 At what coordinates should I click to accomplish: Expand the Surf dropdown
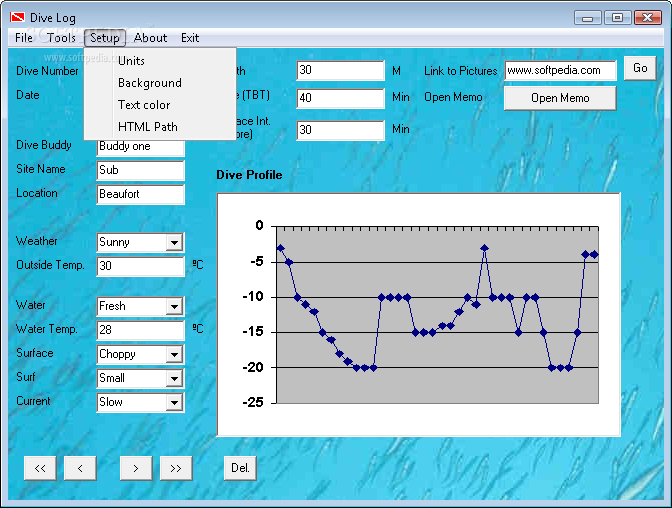pos(174,378)
